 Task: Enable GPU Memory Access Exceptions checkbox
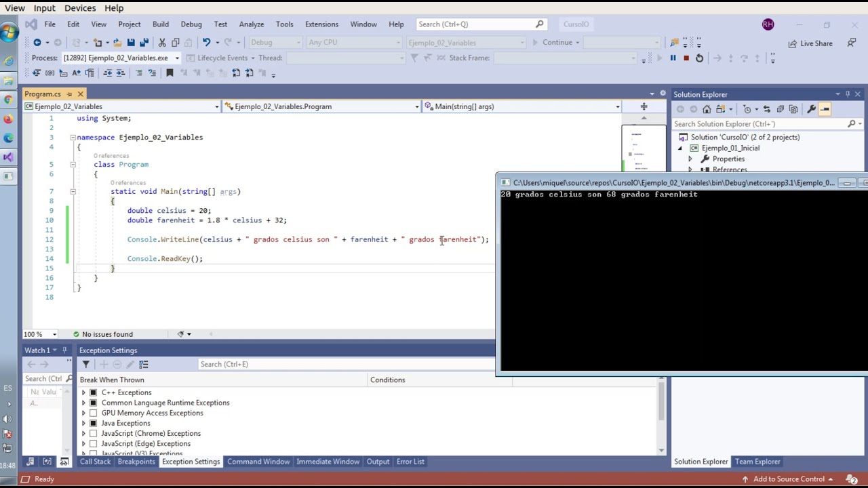(94, 413)
